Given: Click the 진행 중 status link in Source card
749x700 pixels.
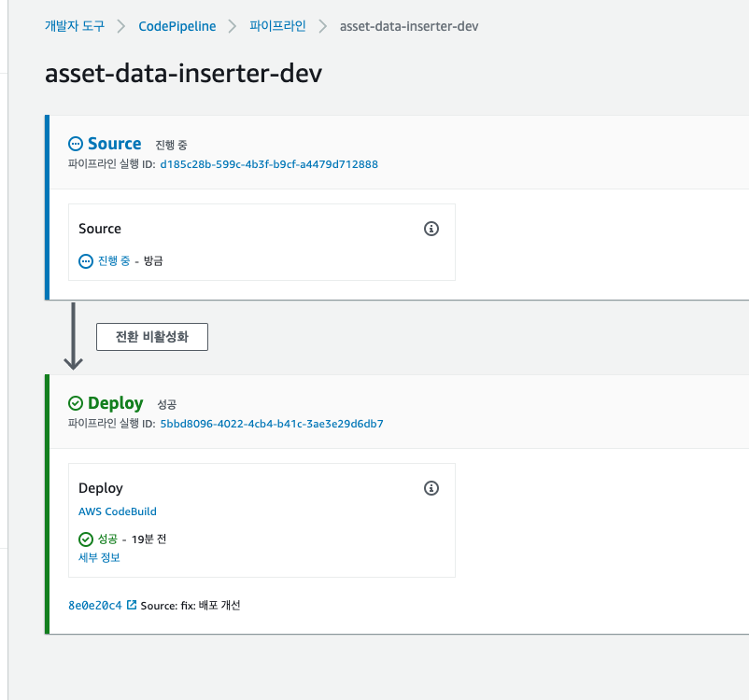Looking at the screenshot, I should click(x=114, y=261).
